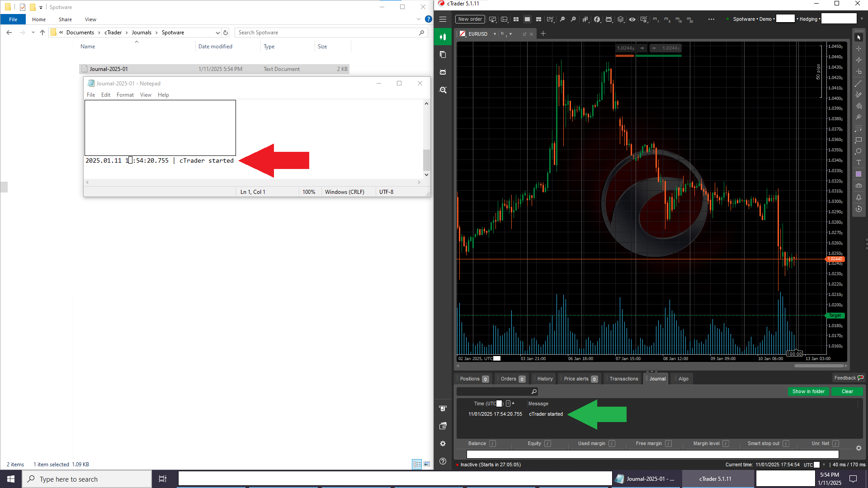Select the equidistant channel tool

[x=859, y=106]
